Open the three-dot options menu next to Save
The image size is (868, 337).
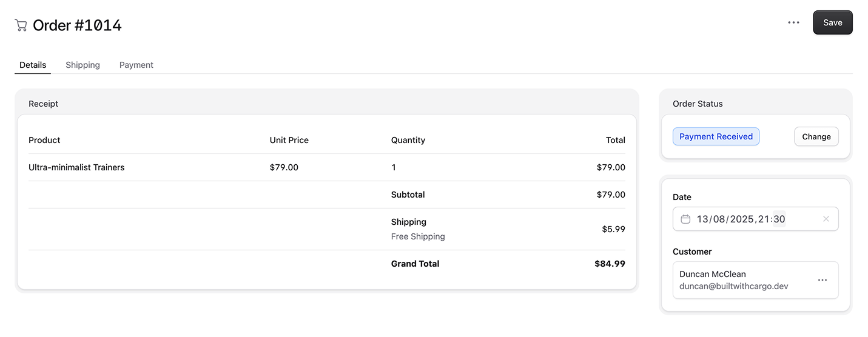(793, 22)
